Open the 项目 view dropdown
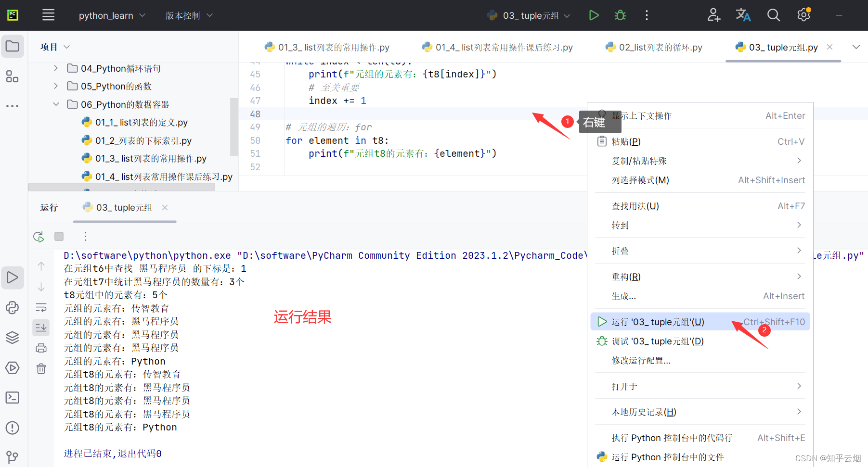The height and width of the screenshot is (467, 868). (55, 47)
